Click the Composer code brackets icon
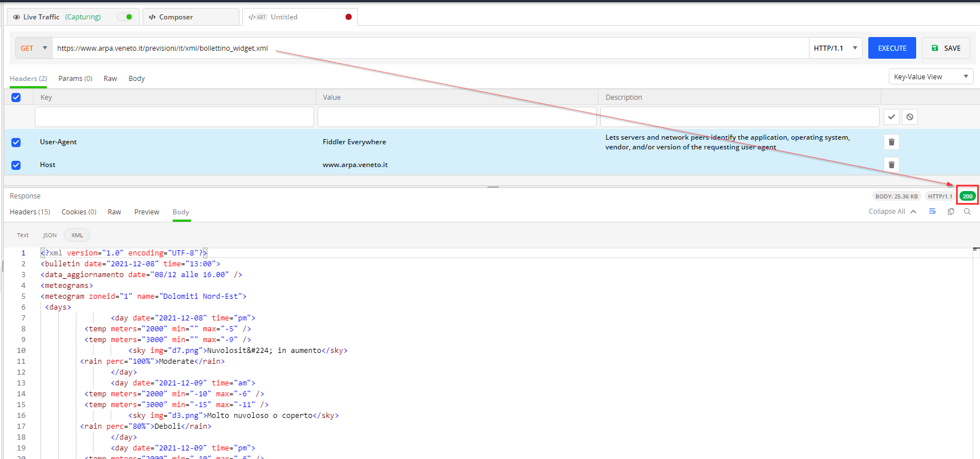Viewport: 980px width, 459px height. point(152,17)
